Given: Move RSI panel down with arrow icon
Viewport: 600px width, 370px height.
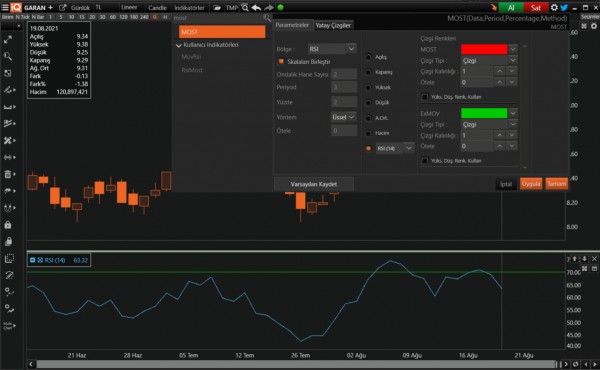Looking at the screenshot, I should click(584, 259).
